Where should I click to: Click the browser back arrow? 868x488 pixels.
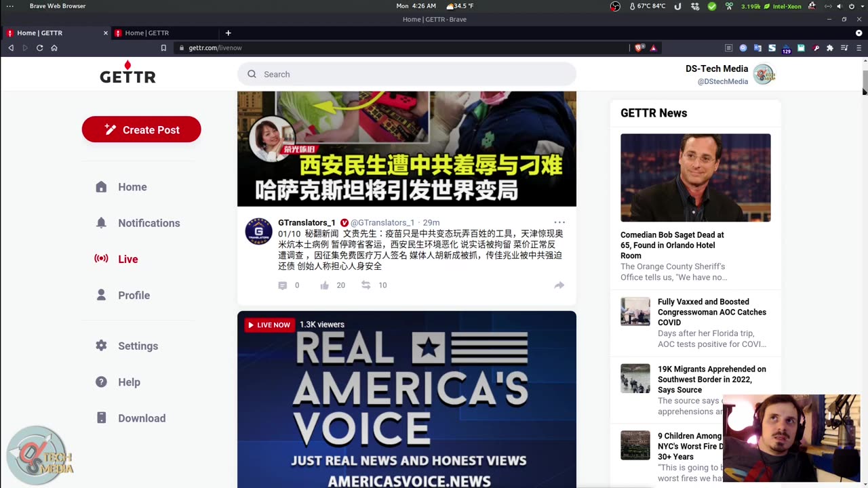click(11, 48)
